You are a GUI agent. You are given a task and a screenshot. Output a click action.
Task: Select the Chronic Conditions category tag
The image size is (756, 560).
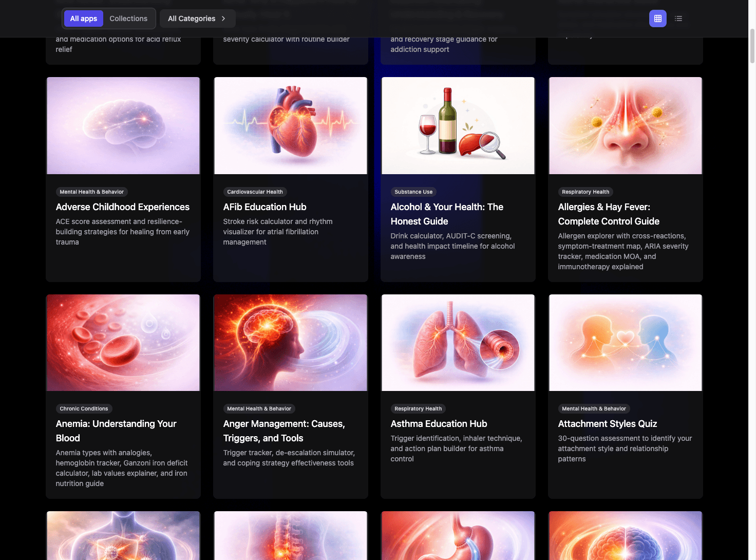(84, 409)
